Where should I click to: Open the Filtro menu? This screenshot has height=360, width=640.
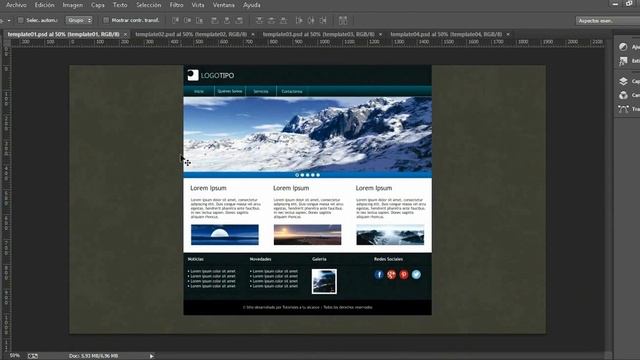click(176, 5)
